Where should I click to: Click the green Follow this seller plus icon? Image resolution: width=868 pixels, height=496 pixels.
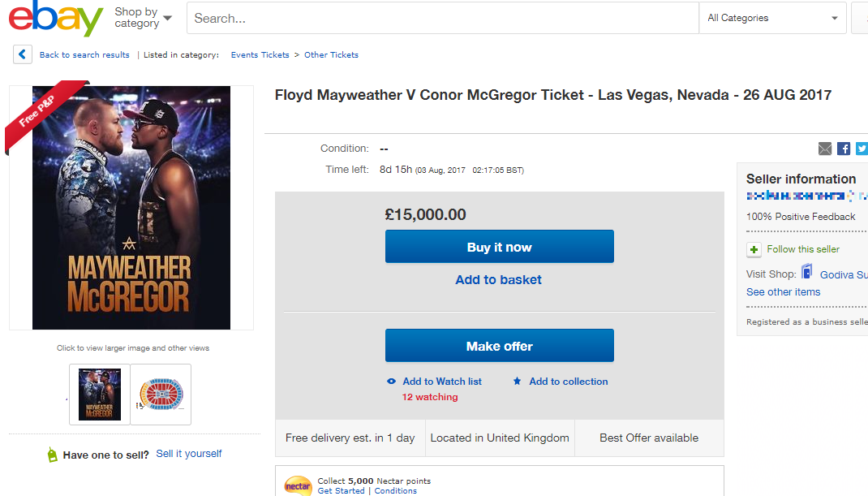[x=754, y=250]
